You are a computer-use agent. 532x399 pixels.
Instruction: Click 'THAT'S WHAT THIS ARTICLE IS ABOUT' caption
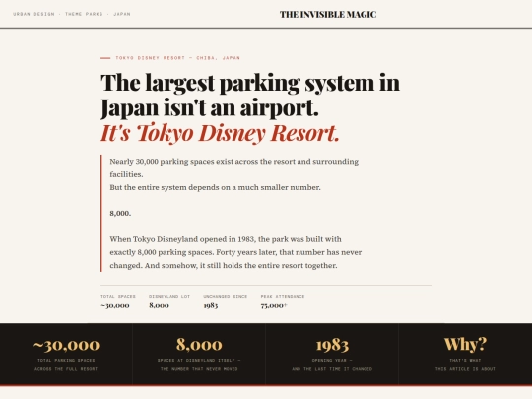click(x=465, y=365)
